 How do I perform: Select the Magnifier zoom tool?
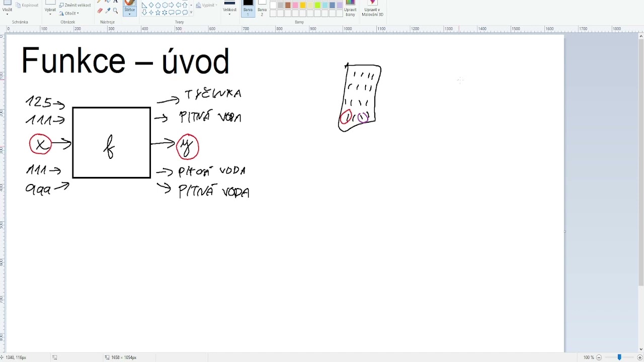tap(115, 11)
